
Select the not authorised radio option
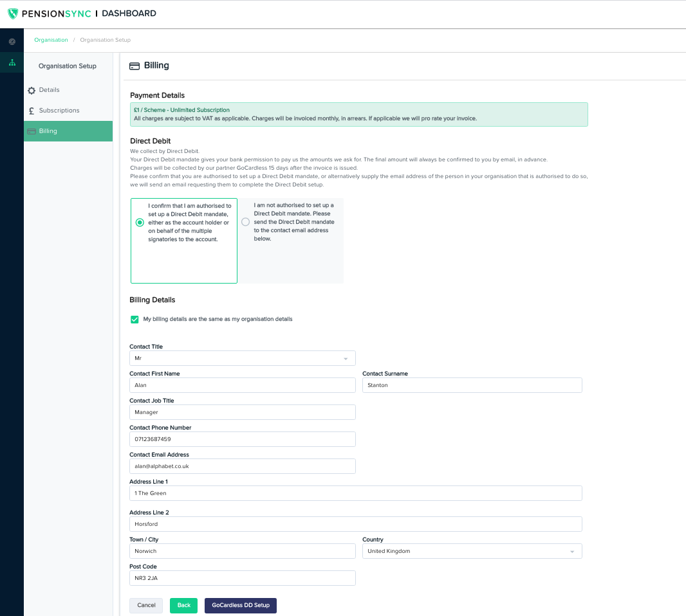click(x=245, y=222)
